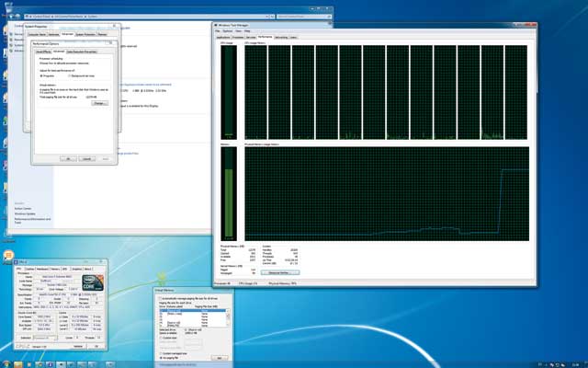Switch to Applications tab in Task Manager
588x368 pixels.
(223, 38)
